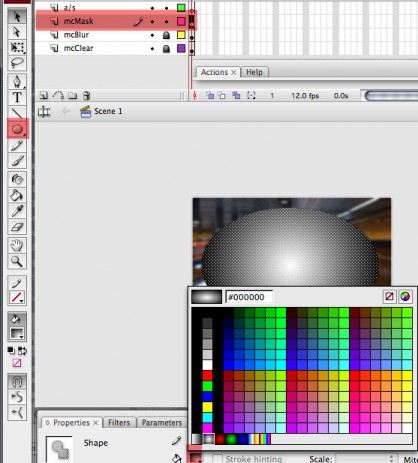Select the Pen tool
Screen dimensions: 418x463
17,82
